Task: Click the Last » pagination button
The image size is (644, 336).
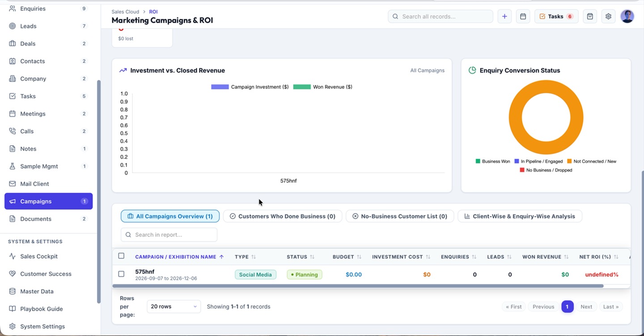Action: (x=611, y=307)
